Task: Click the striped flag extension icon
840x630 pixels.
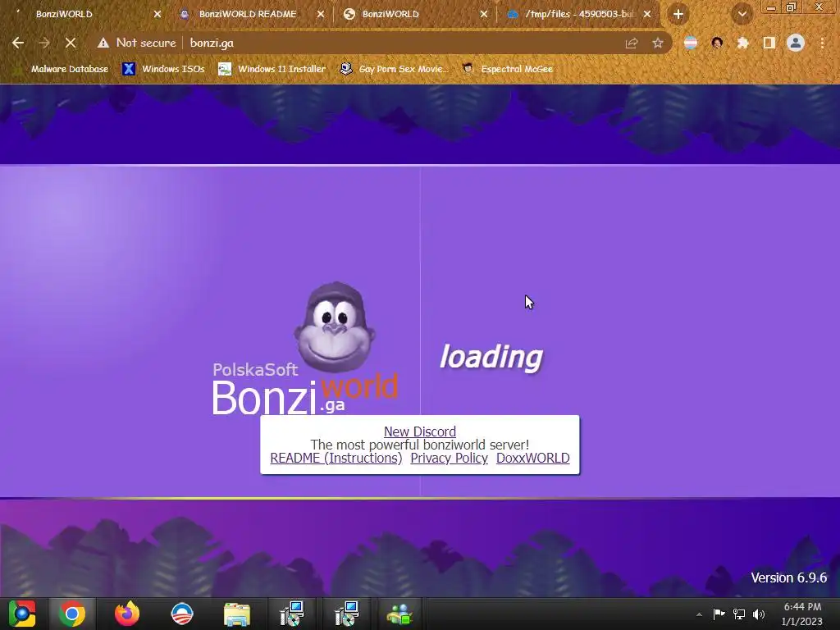Action: point(691,43)
